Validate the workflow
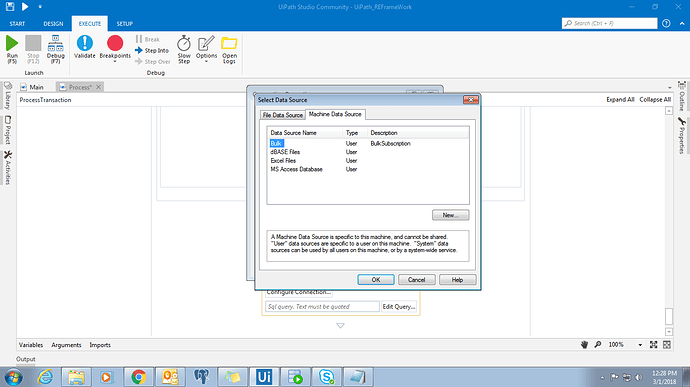Viewport: 690px width, 387px height. (84, 47)
